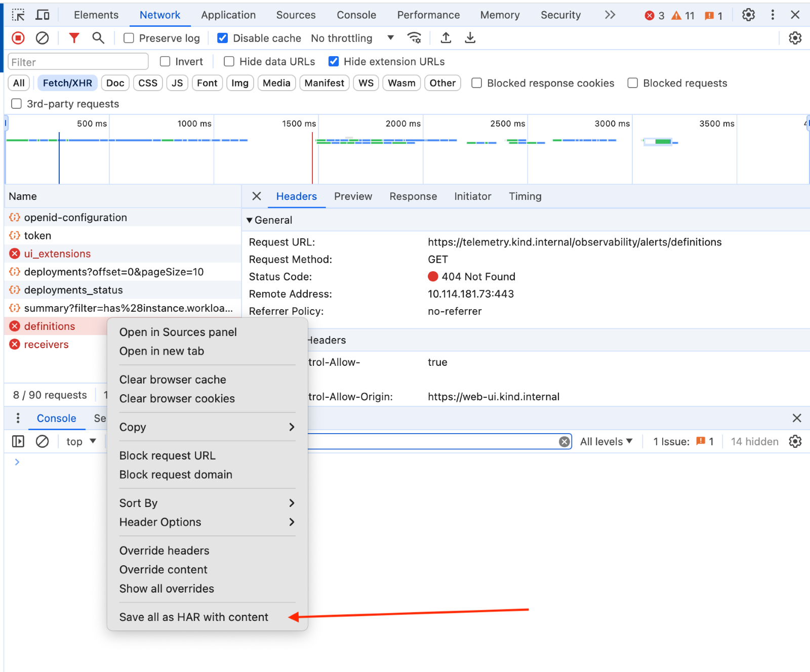Click the import HAR upload icon
The height and width of the screenshot is (672, 810).
click(446, 38)
